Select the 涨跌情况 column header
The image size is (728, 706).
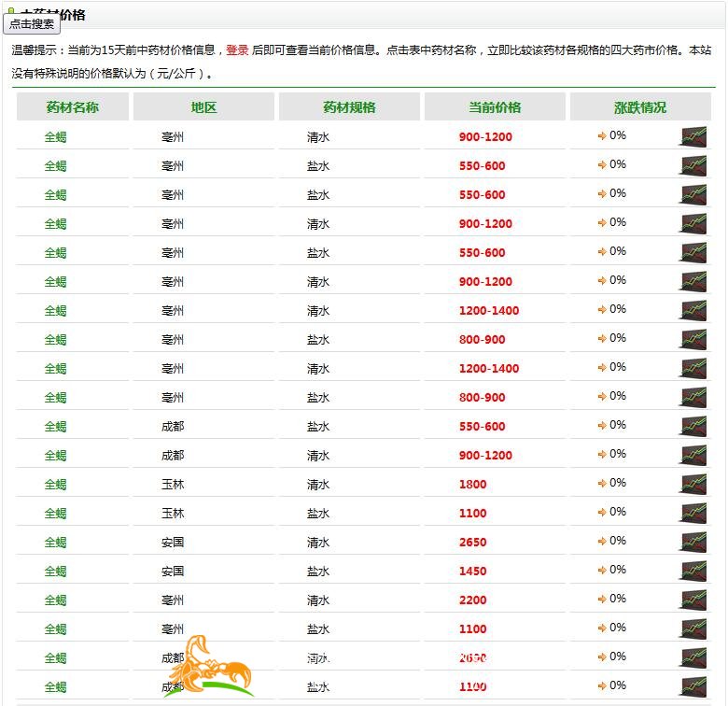[x=640, y=107]
